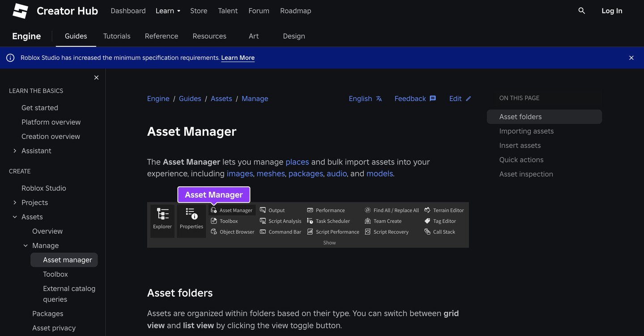Open Roblox Studio in sidebar
Viewport: 644px width, 336px height.
(x=44, y=188)
